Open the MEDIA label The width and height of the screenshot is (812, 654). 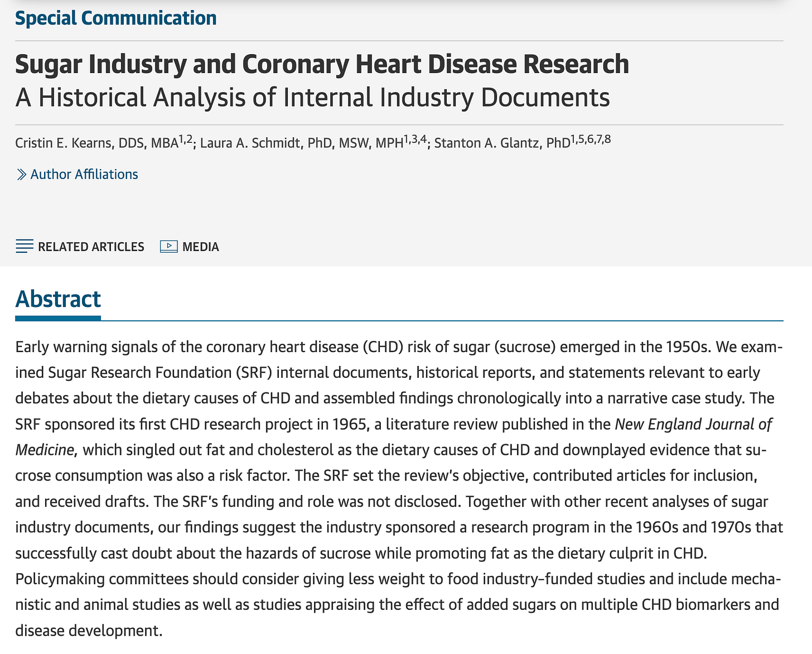coord(201,247)
